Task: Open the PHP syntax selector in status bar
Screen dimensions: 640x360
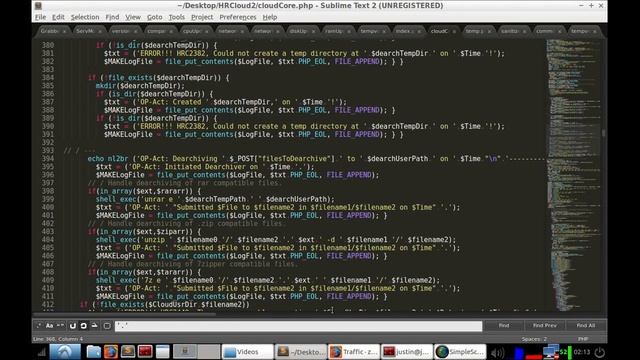Action: click(x=583, y=339)
